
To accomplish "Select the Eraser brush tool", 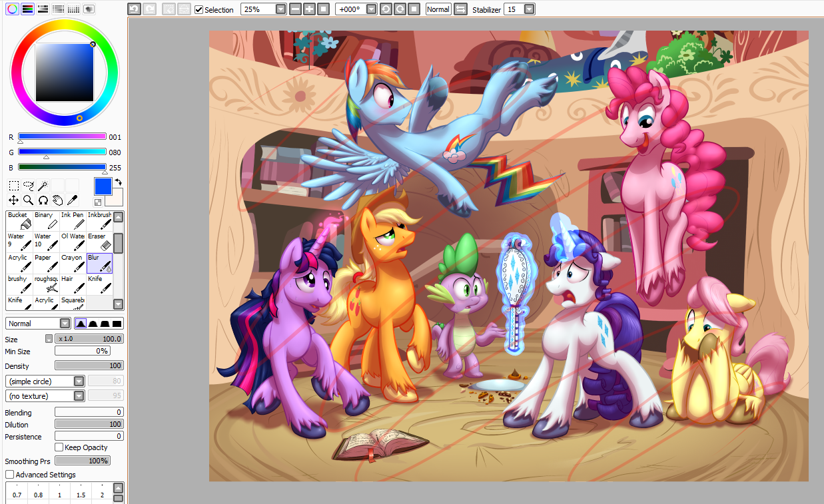I will 99,241.
